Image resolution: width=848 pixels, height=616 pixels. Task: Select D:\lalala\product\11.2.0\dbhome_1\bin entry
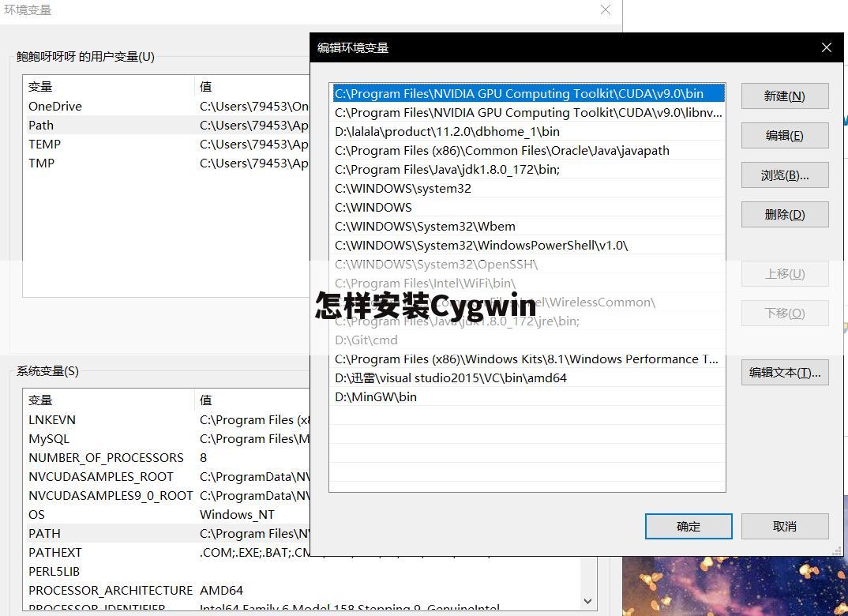[x=528, y=131]
